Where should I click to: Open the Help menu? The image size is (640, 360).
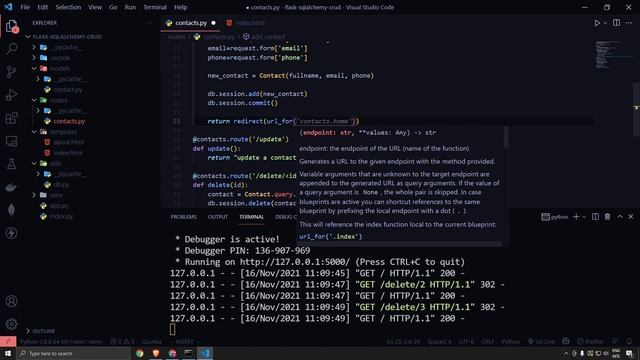pos(180,7)
